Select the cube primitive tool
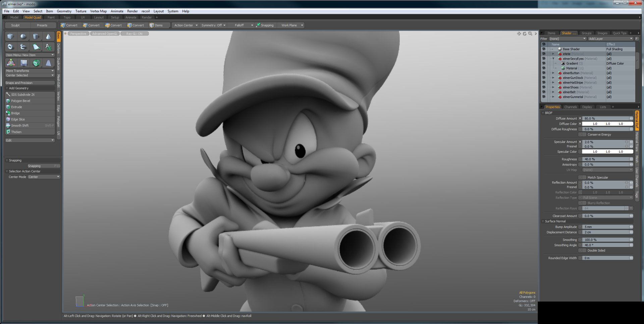The width and height of the screenshot is (644, 324). tap(10, 37)
